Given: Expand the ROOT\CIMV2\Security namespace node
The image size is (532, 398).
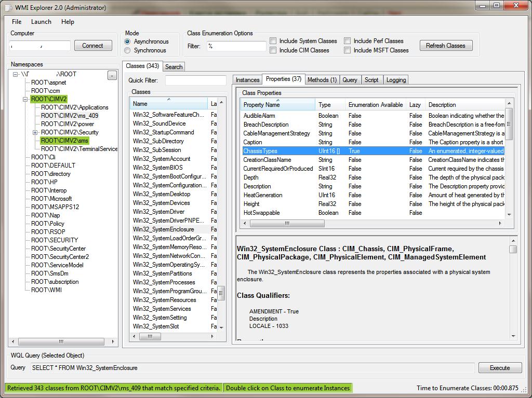Looking at the screenshot, I should pyautogui.click(x=35, y=132).
